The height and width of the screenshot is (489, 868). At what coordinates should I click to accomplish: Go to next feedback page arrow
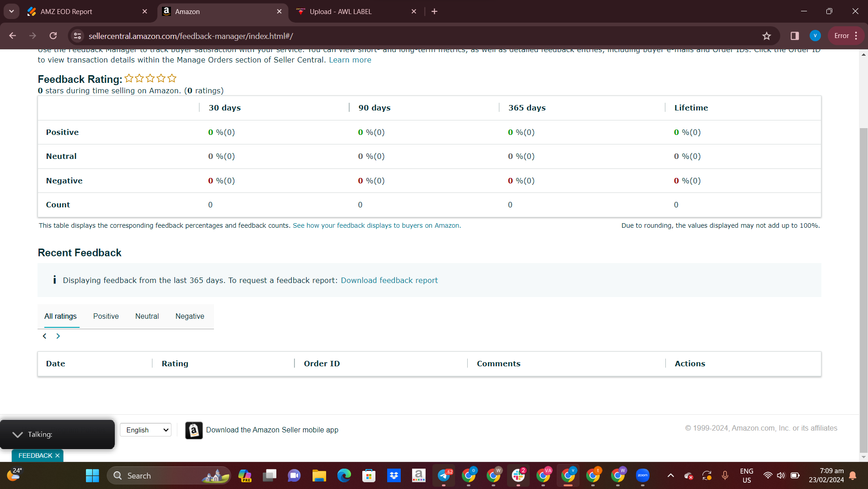[58, 336]
